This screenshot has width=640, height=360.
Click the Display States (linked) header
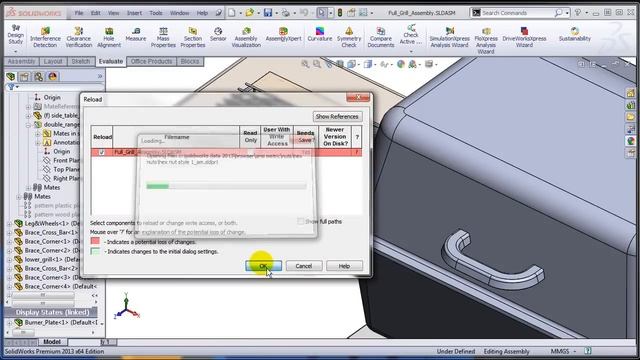pyautogui.click(x=52, y=313)
